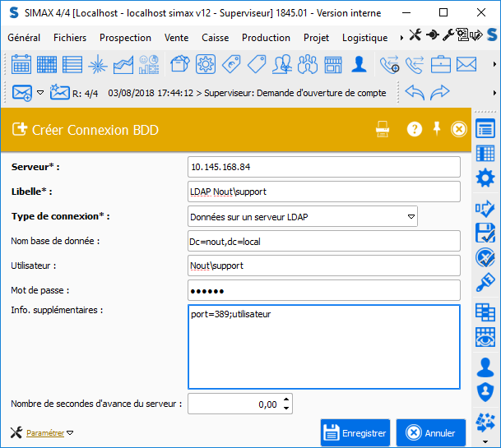Click the print icon in the form header
Screen dimensions: 501x448
pyautogui.click(x=383, y=129)
